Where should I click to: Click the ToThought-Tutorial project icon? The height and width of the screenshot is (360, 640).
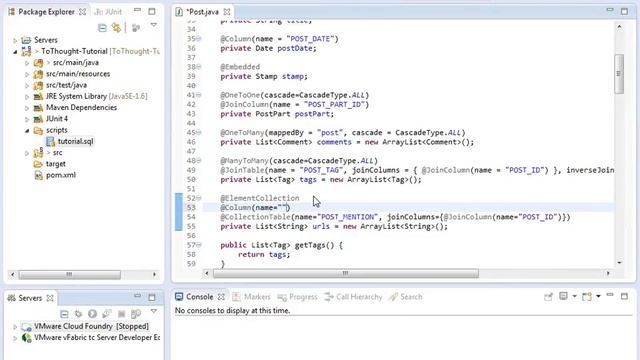pos(27,51)
